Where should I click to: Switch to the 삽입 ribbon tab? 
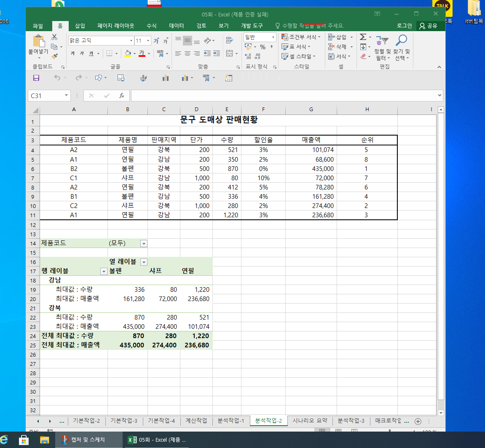pos(80,26)
